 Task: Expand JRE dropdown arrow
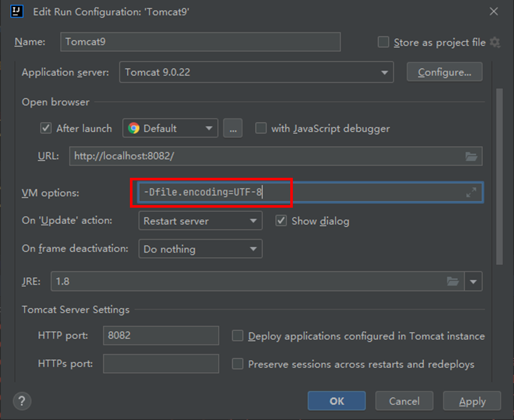pos(473,281)
